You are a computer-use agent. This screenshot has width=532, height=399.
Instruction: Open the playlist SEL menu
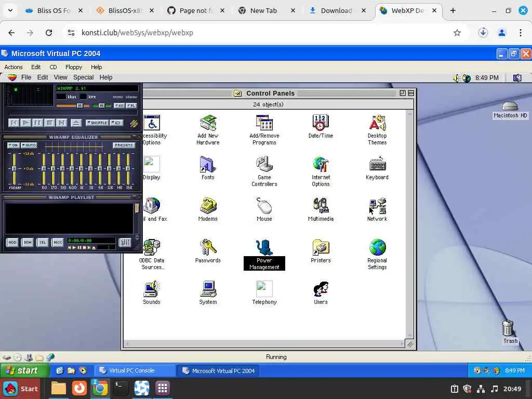pos(43,242)
